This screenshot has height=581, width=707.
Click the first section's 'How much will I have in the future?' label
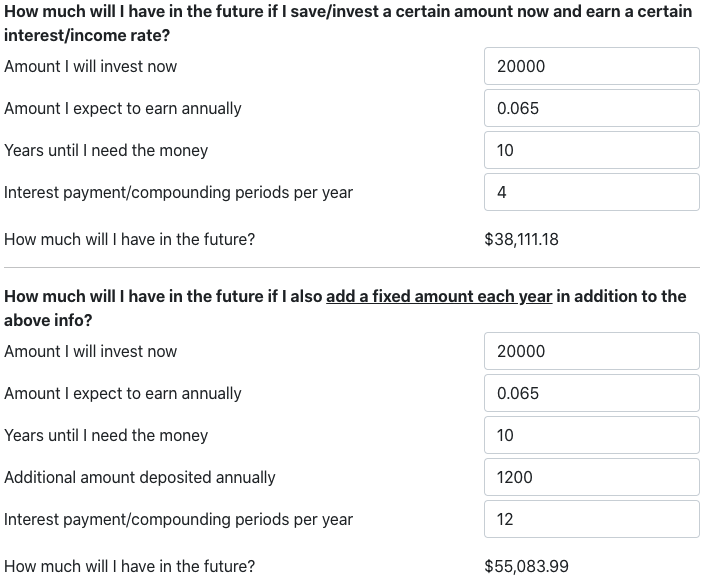(129, 239)
